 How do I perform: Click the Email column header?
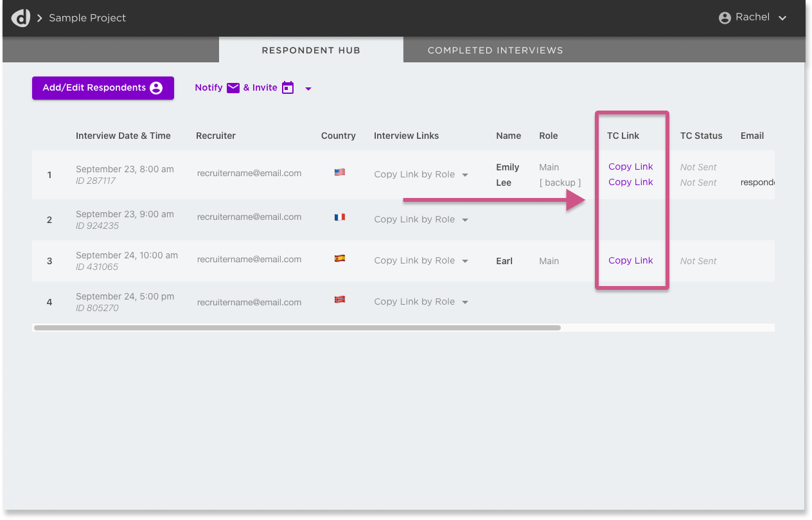tap(752, 136)
